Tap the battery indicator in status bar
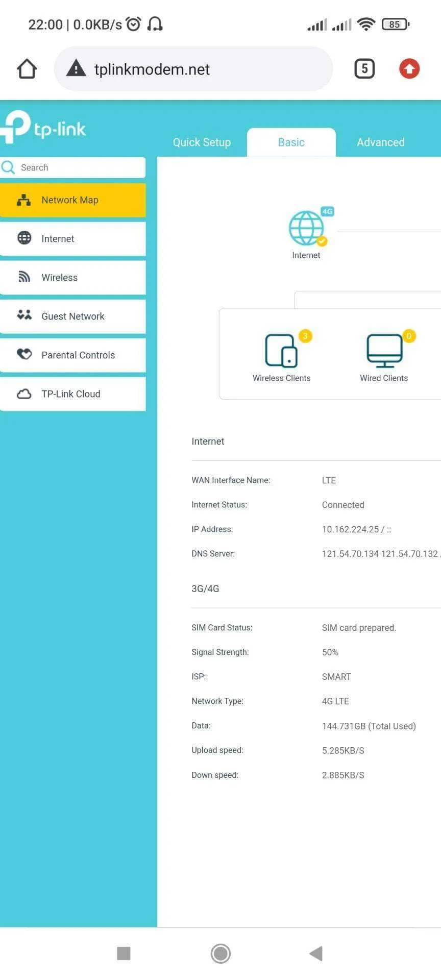Viewport: 441px width, 980px height. pos(396,24)
